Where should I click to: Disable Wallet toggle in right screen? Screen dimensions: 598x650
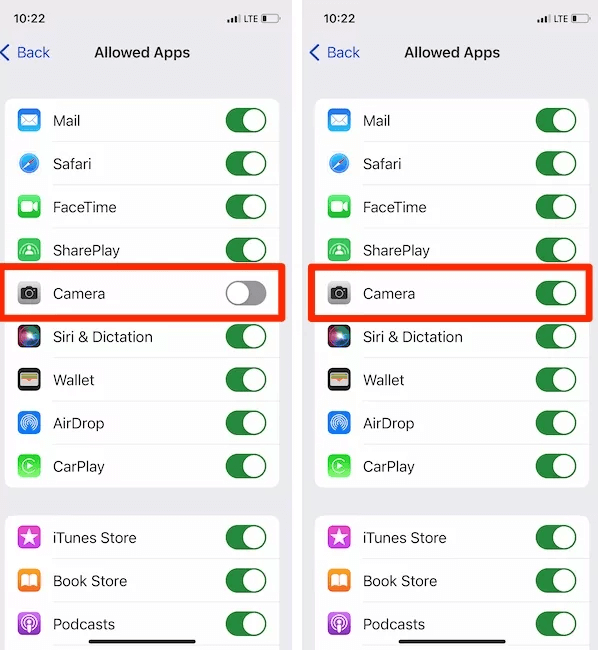[556, 379]
